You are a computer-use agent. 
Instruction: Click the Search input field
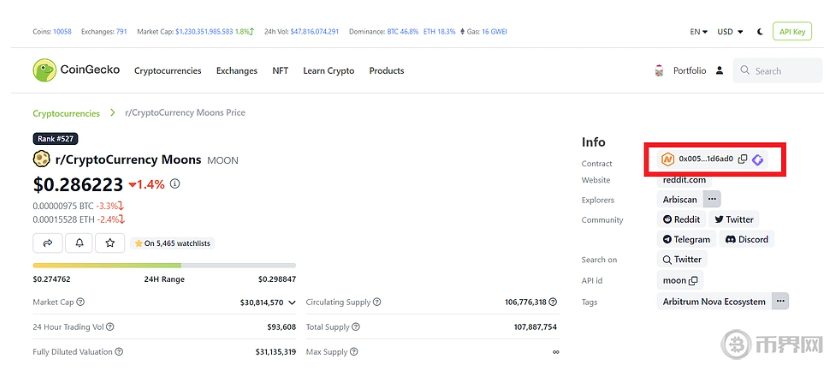tap(777, 70)
